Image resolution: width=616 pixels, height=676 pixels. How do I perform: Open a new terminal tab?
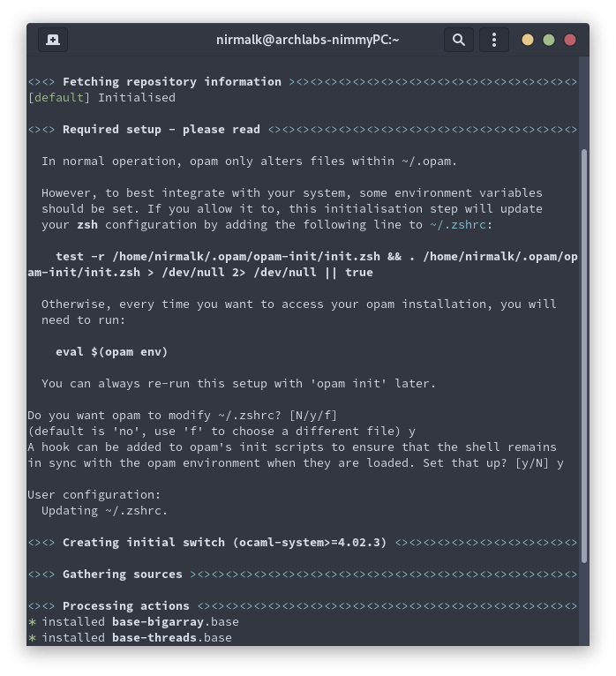point(53,40)
